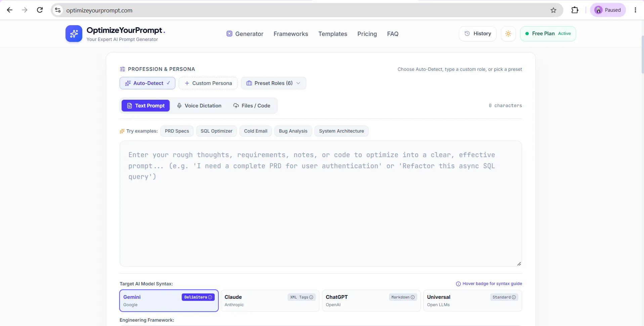This screenshot has height=326, width=644.
Task: View site information icon in address bar
Action: click(58, 10)
